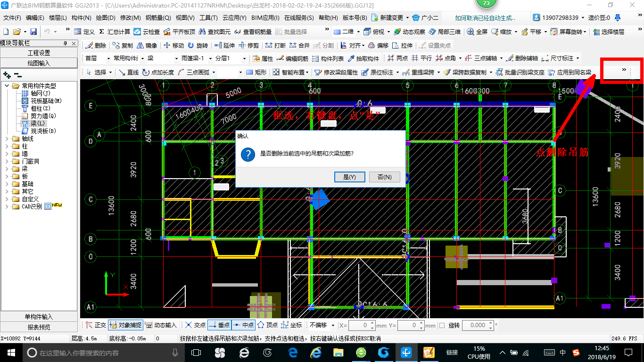Click 动态观察 dynamic orbit view

pos(410,32)
